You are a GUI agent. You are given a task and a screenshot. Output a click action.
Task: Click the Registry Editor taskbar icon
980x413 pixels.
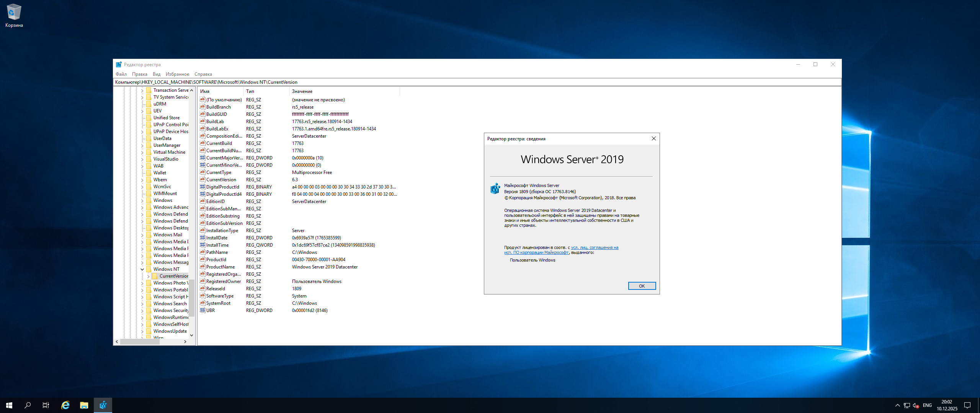point(103,405)
